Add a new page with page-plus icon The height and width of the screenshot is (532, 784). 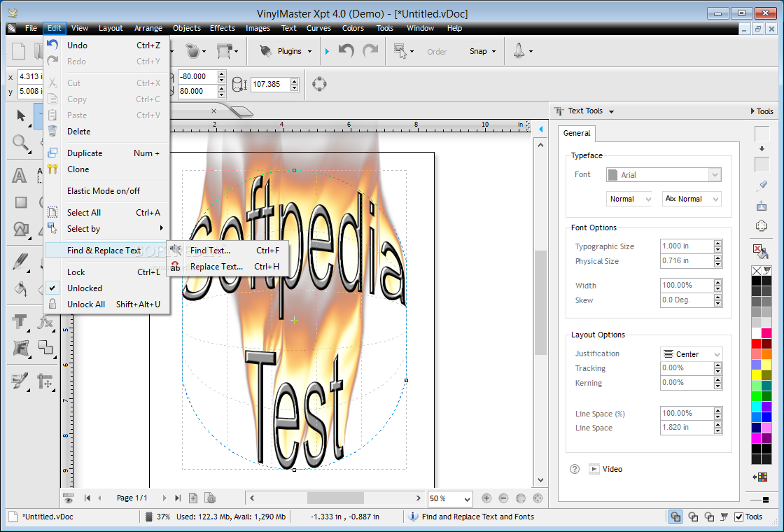pos(193,498)
